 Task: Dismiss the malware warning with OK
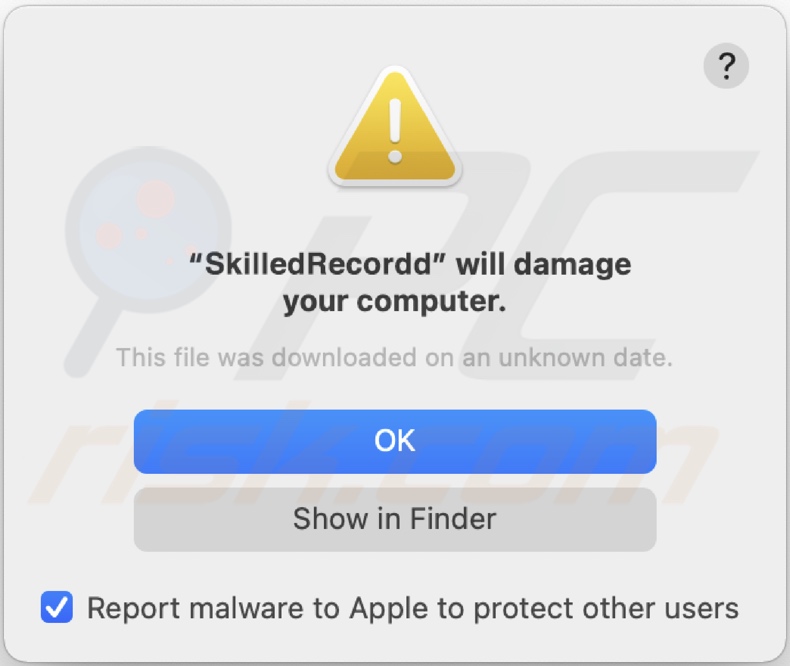[x=395, y=441]
